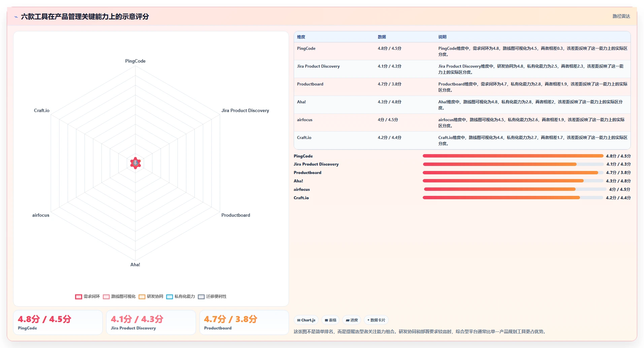Viewport: 644px width, 348px height.
Task: Toggle the 迁移便利性 legend item
Action: pos(212,297)
